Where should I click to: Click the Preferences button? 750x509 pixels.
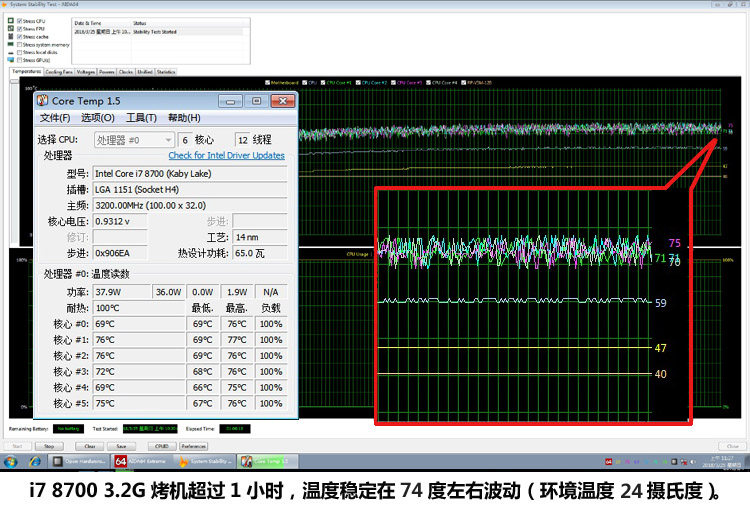194,446
